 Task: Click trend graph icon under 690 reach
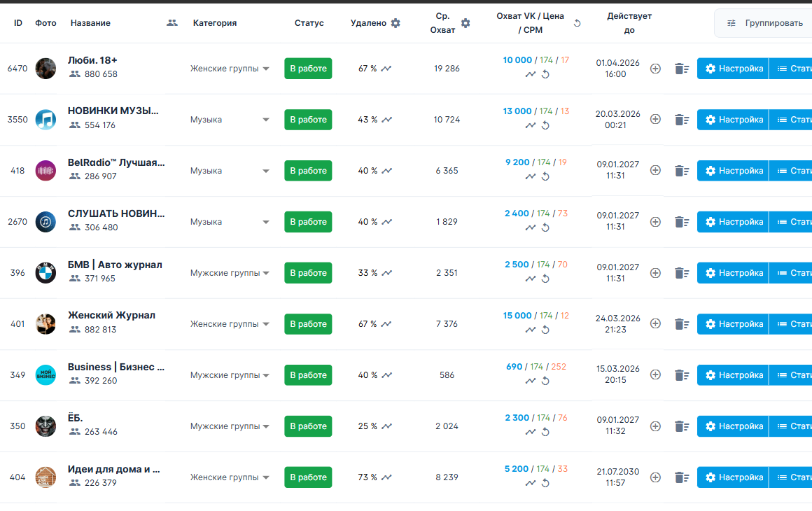tap(531, 381)
